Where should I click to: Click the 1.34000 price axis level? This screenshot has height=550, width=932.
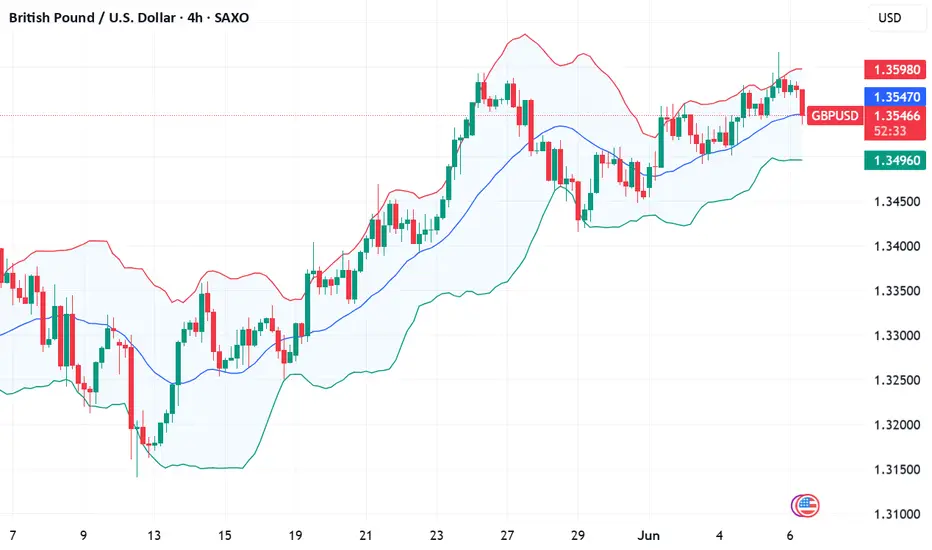click(897, 246)
